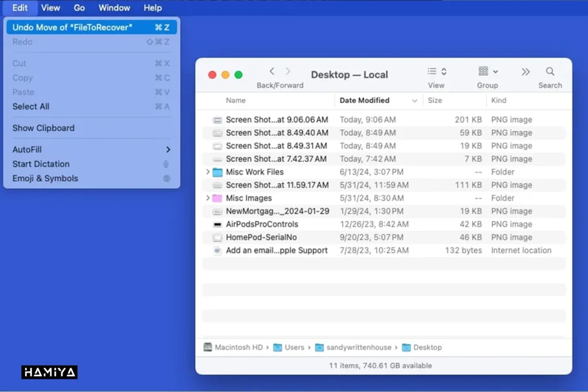Open Finder Search magnifier

coord(550,71)
